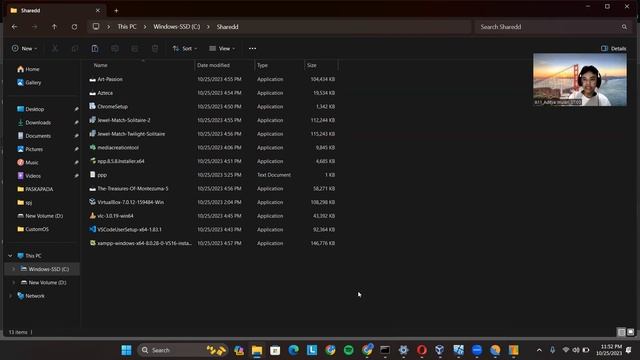
Task: Click This PC in the address breadcrumb
Action: click(x=127, y=27)
